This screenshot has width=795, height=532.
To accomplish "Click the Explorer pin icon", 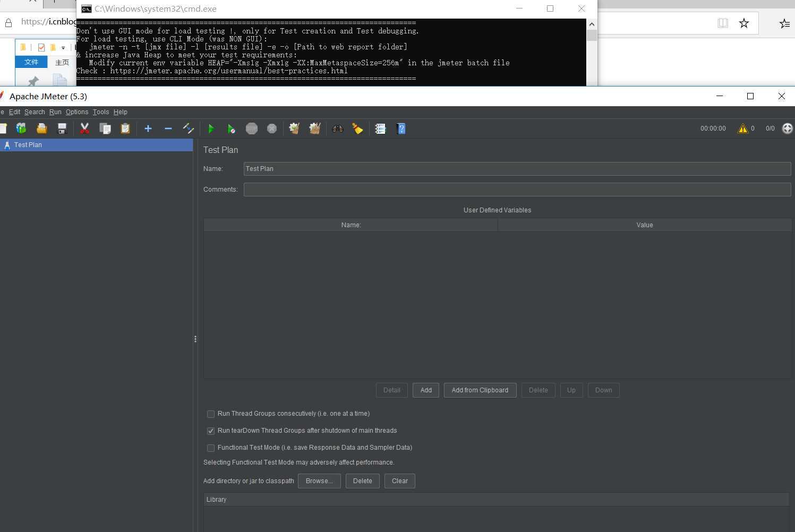I will [33, 81].
